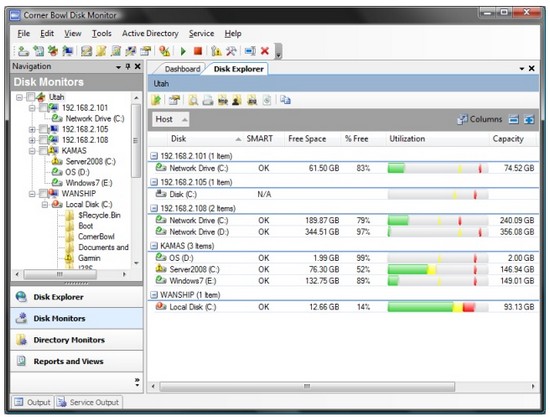The height and width of the screenshot is (417, 550).
Task: Click the red Stop square icon in the toolbar
Action: [198, 51]
